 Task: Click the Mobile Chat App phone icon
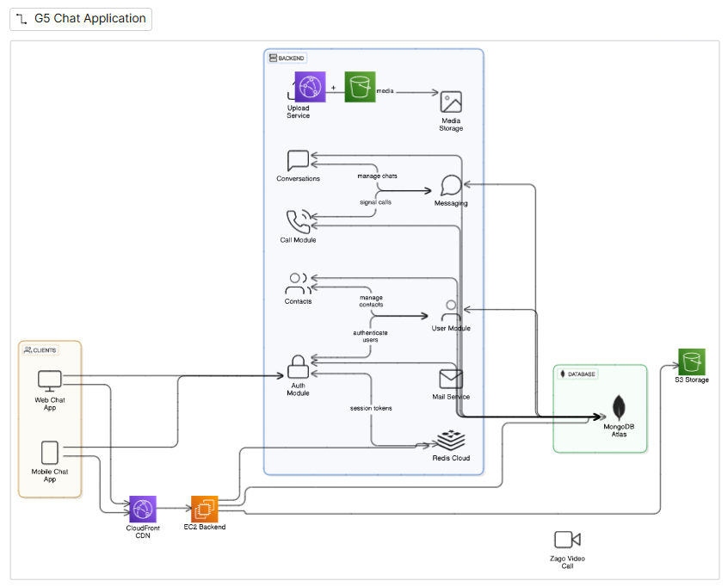pos(49,451)
